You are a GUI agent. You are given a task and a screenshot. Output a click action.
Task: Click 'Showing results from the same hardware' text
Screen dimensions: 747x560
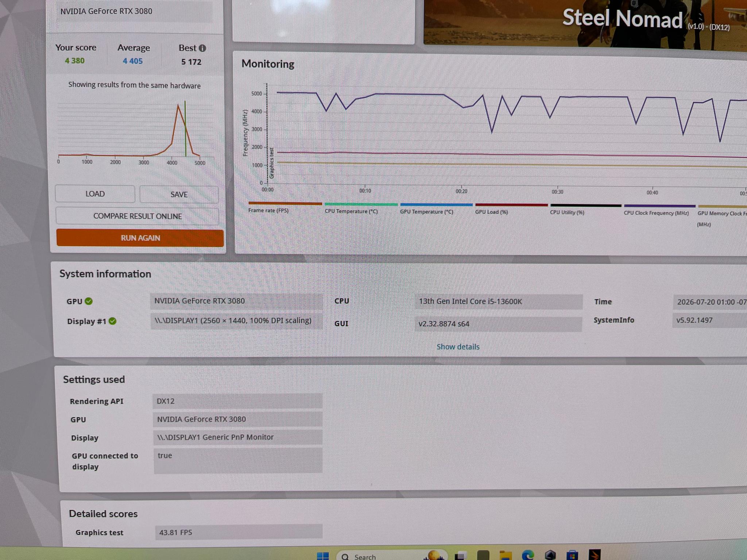click(135, 85)
